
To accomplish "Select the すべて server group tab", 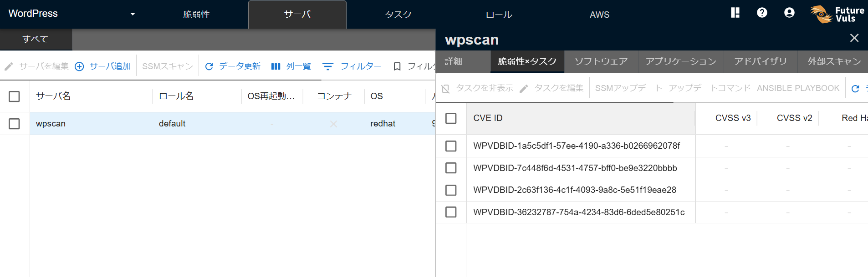I will point(36,39).
